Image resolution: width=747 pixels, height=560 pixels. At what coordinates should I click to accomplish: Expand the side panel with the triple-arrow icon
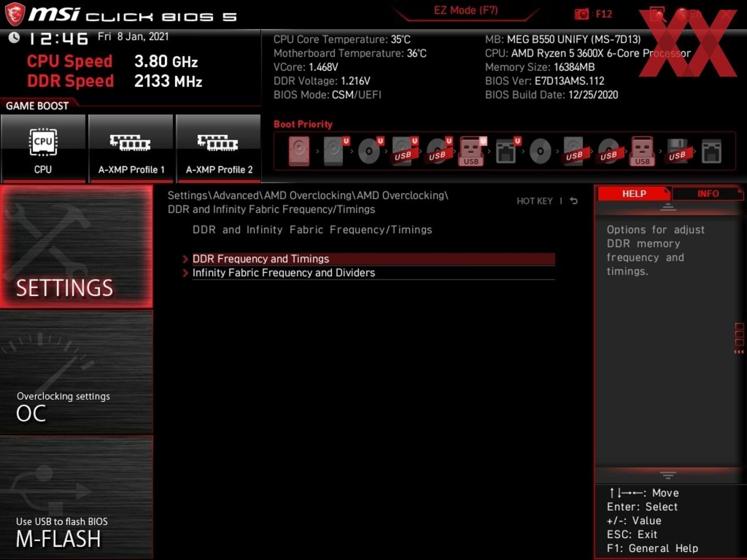point(739,352)
